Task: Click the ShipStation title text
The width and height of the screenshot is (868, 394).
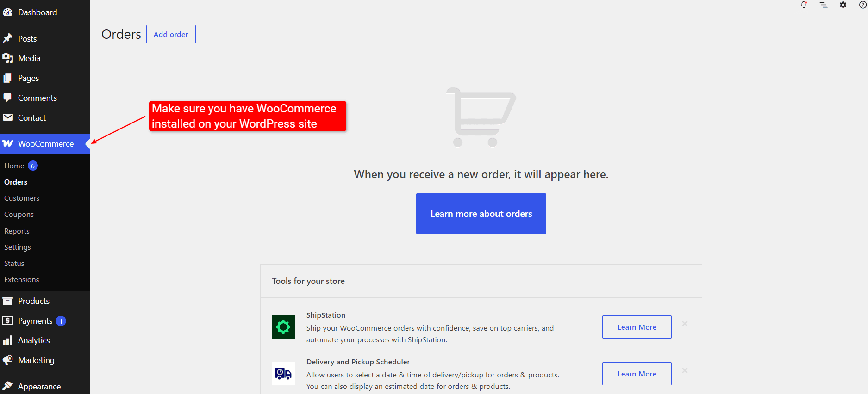Action: pyautogui.click(x=326, y=315)
